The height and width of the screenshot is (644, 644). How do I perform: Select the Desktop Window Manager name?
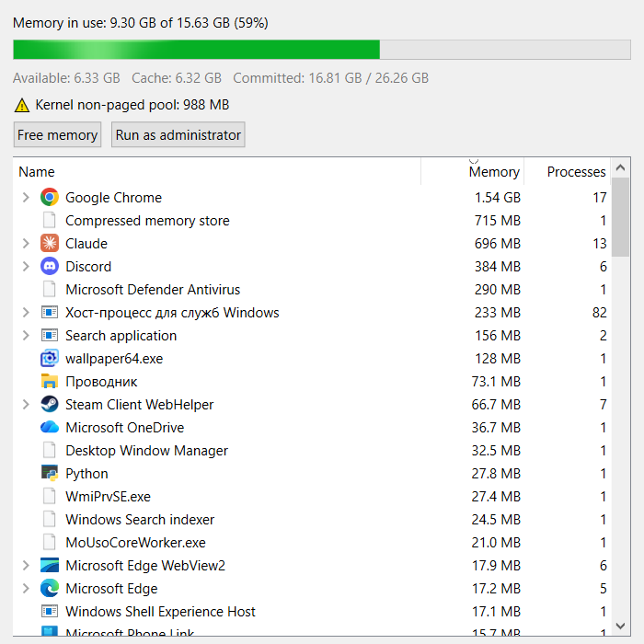click(x=146, y=451)
